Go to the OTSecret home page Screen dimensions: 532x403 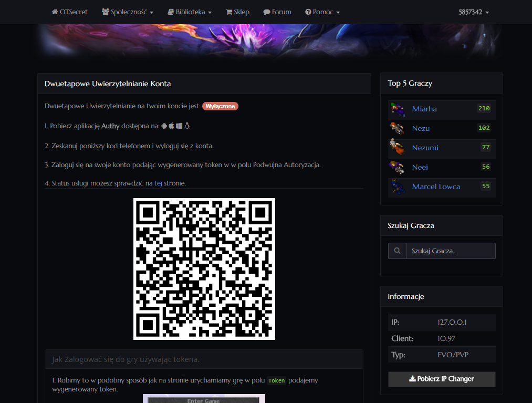click(x=70, y=12)
